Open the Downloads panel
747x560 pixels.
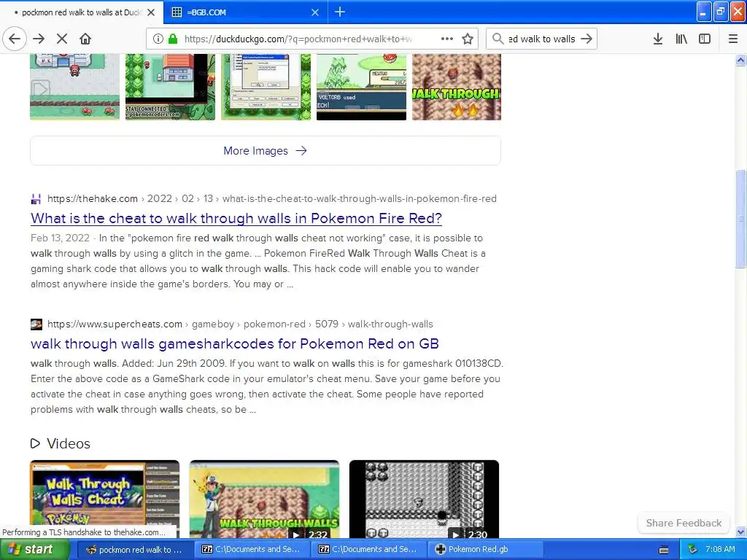tap(658, 39)
